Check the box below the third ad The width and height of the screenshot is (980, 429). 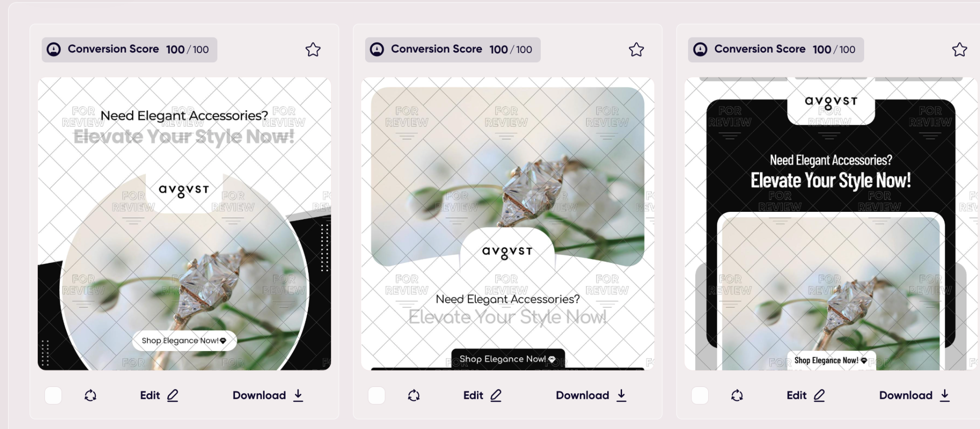(x=700, y=396)
